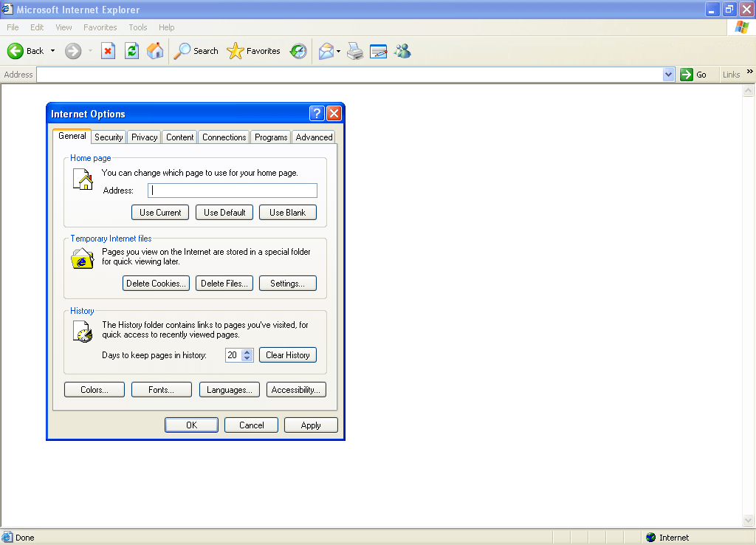Expand the Back button history dropdown
This screenshot has height=545, width=756.
click(52, 51)
